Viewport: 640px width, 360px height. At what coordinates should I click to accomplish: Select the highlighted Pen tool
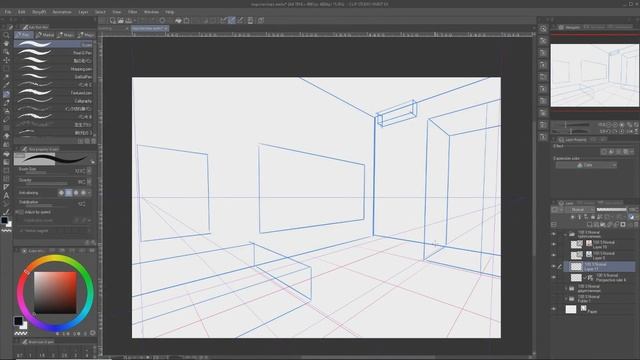pos(6,94)
